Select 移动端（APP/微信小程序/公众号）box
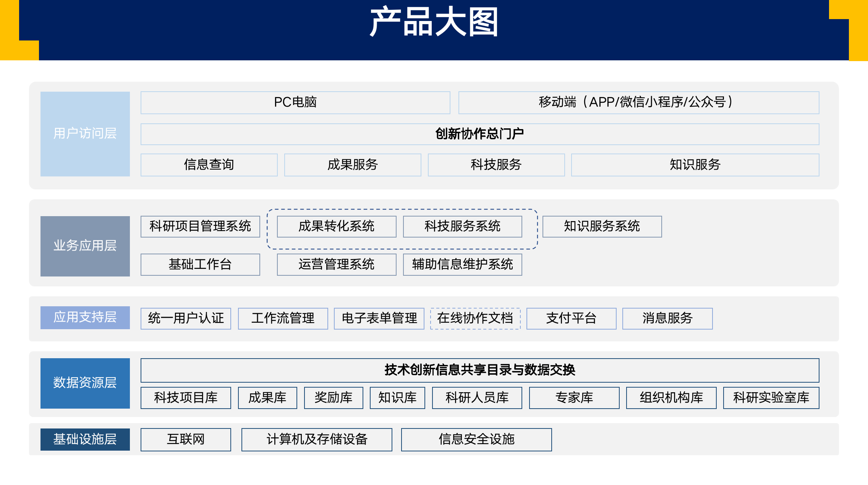 coord(639,102)
